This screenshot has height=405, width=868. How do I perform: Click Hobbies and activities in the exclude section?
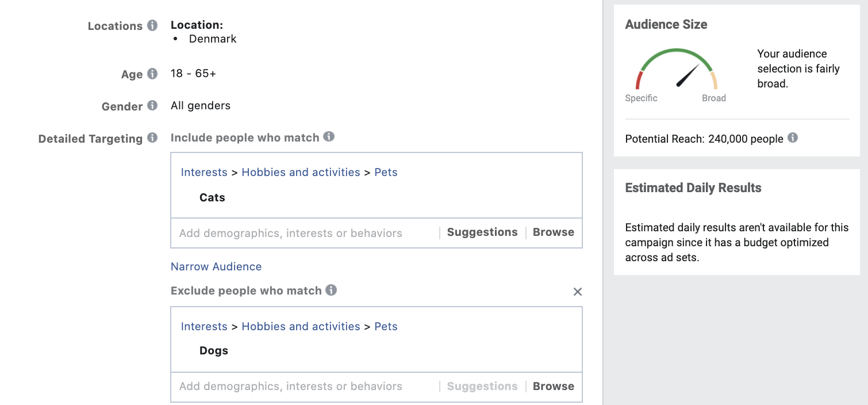tap(301, 327)
